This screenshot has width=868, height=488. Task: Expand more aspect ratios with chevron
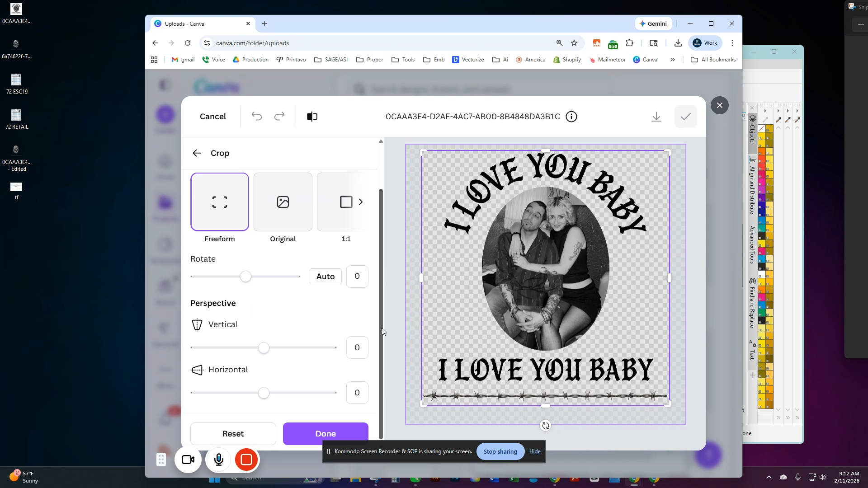point(361,202)
